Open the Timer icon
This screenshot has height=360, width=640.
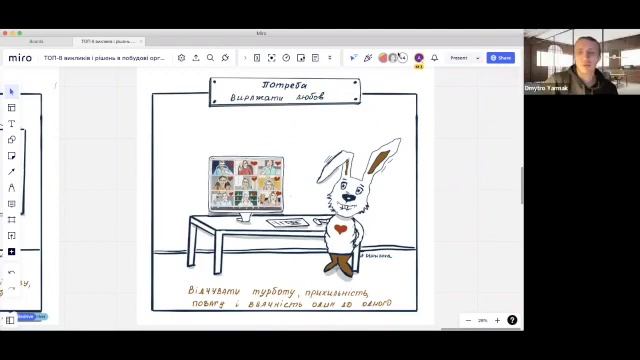(286, 58)
